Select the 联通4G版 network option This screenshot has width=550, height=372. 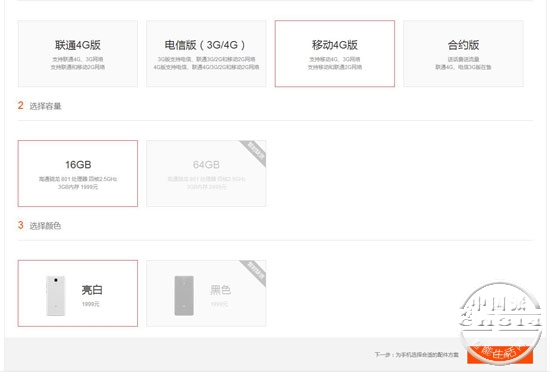tap(78, 53)
